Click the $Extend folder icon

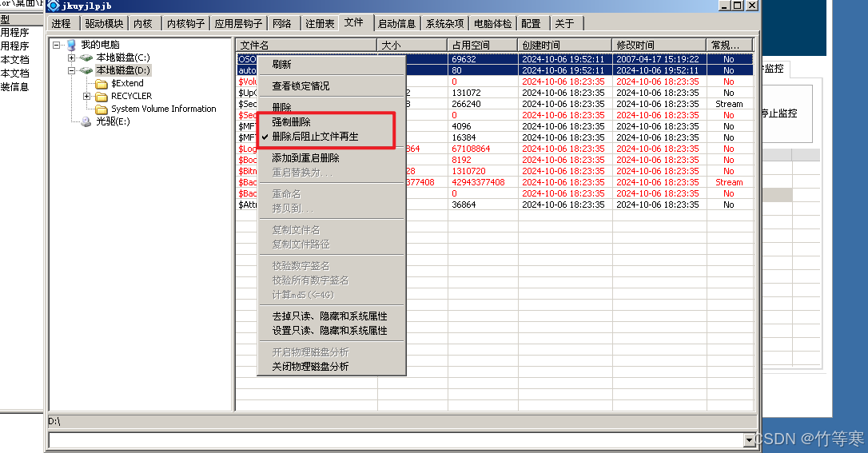tap(102, 83)
